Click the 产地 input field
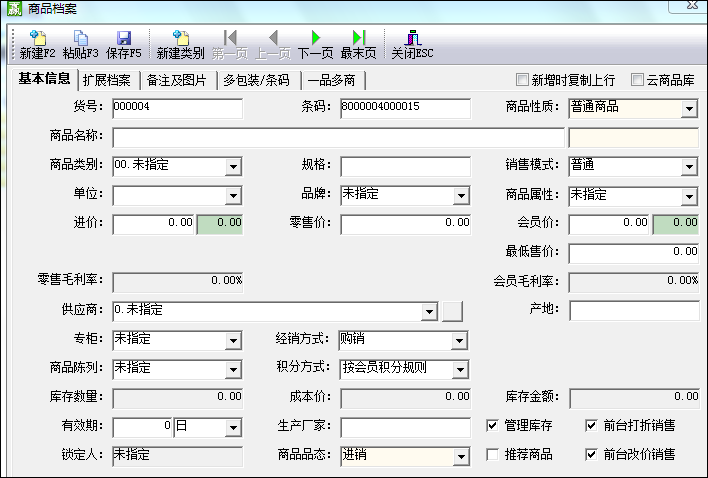The height and width of the screenshot is (478, 708). 634,311
